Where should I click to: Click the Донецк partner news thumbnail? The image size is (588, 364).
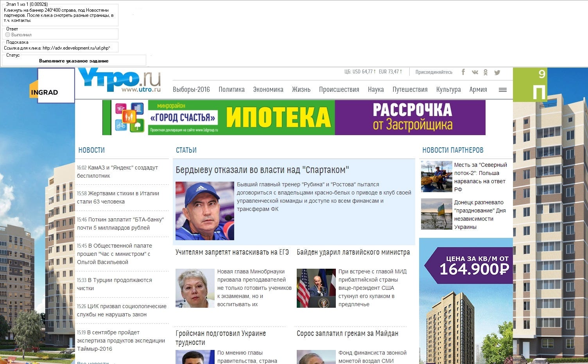point(437,214)
